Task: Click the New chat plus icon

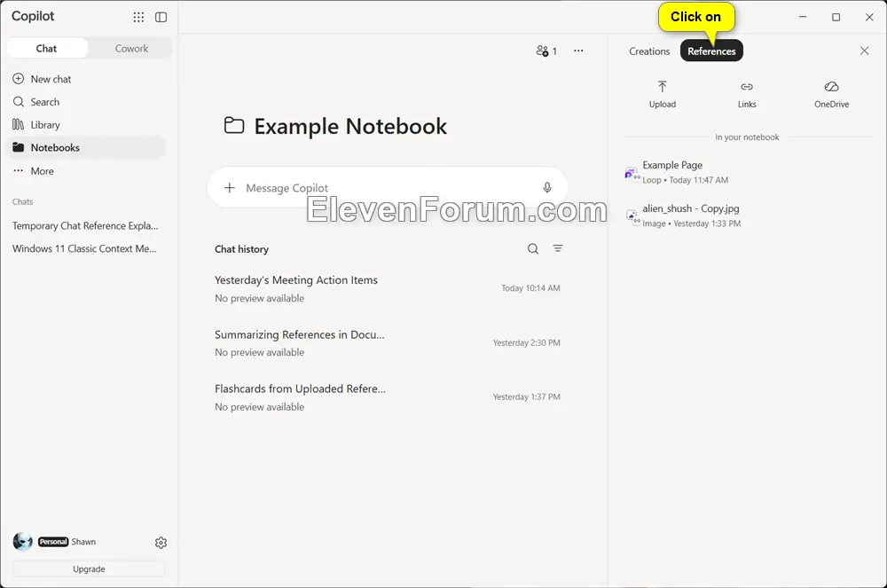Action: coord(18,79)
